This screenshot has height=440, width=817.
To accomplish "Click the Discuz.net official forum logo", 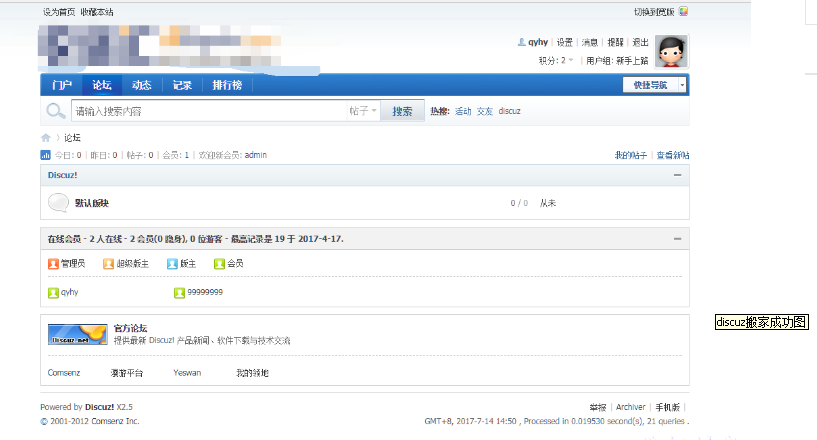I will (77, 335).
